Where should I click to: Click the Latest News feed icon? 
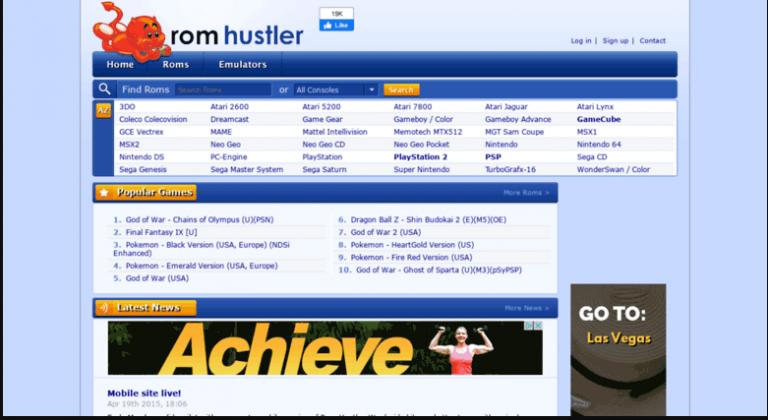pyautogui.click(x=103, y=308)
